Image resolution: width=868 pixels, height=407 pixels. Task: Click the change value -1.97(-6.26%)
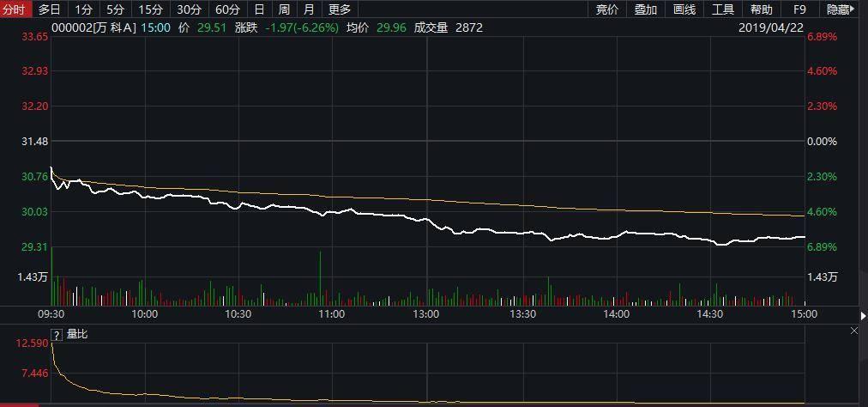tap(302, 27)
